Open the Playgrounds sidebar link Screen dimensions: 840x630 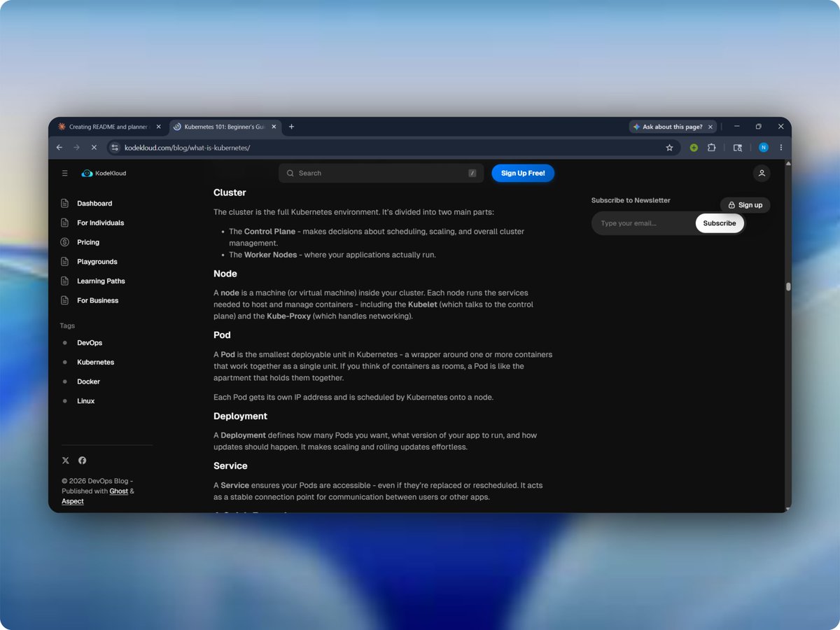[97, 262]
